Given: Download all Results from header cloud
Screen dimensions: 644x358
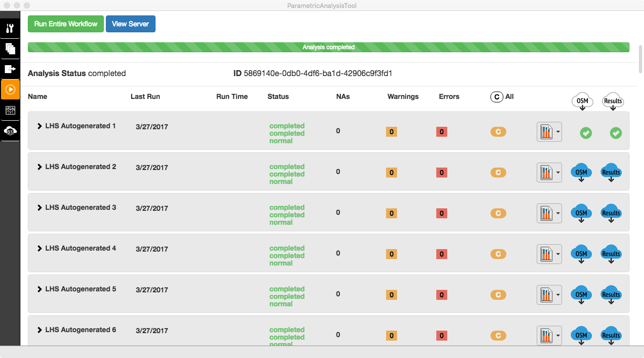Looking at the screenshot, I should 612,101.
